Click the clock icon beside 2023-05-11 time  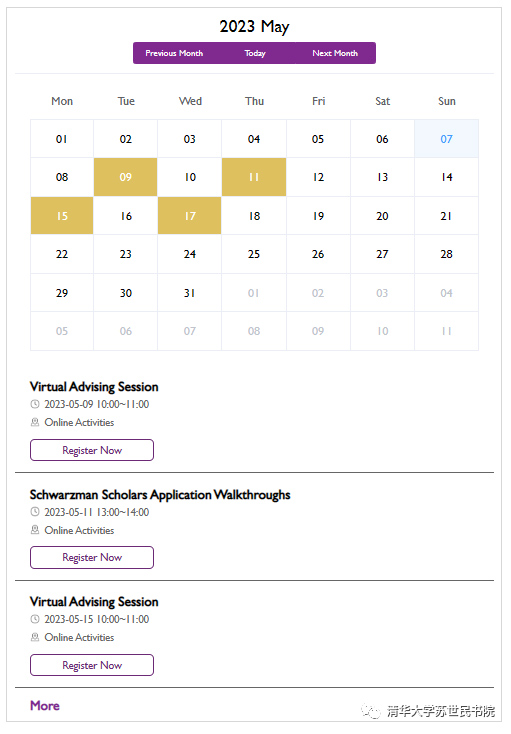(35, 512)
